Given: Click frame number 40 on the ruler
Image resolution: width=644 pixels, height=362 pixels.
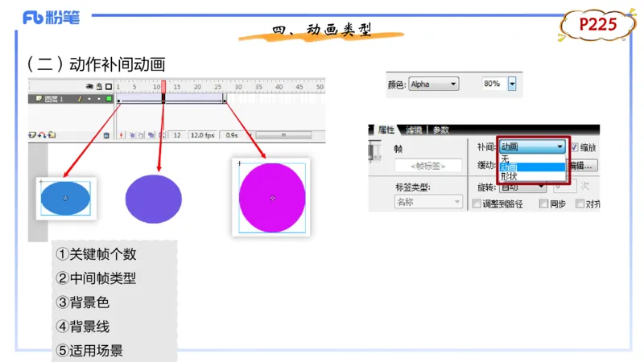Looking at the screenshot, I should pyautogui.click(x=279, y=87).
